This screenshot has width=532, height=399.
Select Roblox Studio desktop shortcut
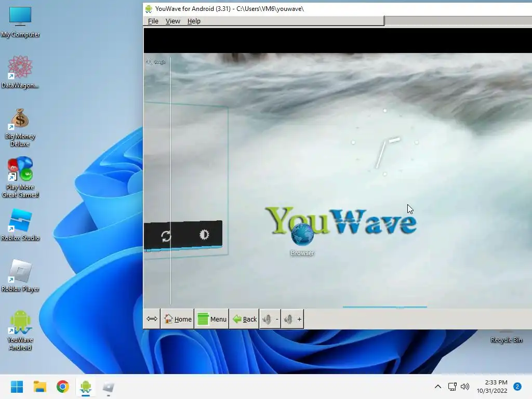(20, 224)
